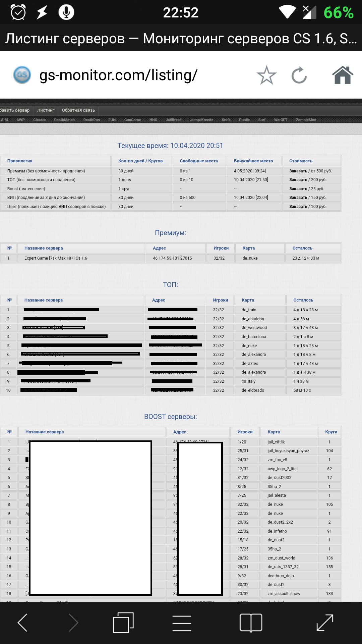Click the Привилегия column header

click(20, 161)
